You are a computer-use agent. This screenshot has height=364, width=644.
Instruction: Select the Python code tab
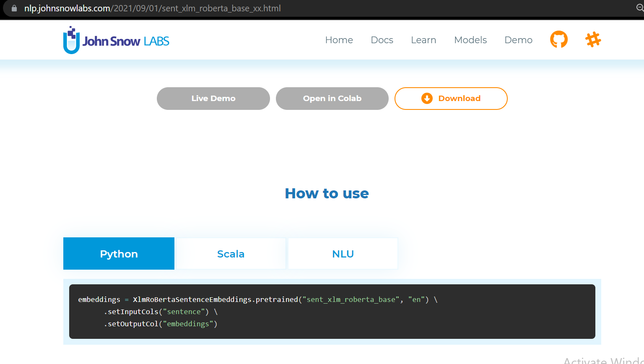coord(119,253)
